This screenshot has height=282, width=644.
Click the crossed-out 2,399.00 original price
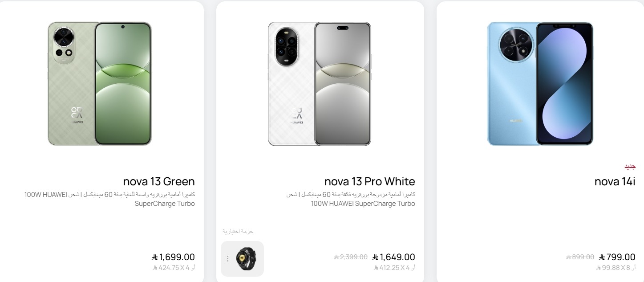tap(351, 257)
